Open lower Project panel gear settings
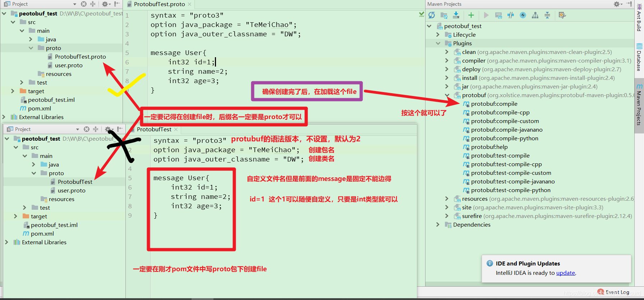The height and width of the screenshot is (300, 644). (x=108, y=129)
